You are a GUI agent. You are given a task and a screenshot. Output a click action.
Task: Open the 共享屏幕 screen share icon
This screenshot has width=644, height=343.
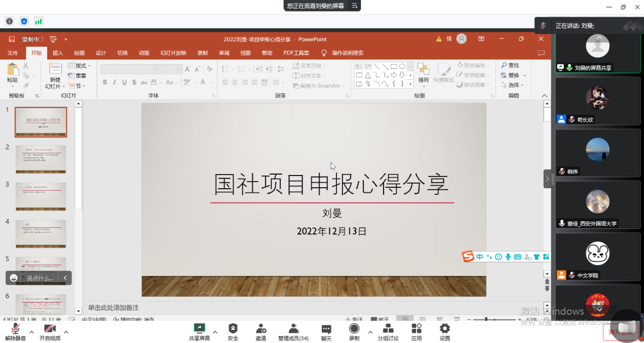click(x=199, y=329)
